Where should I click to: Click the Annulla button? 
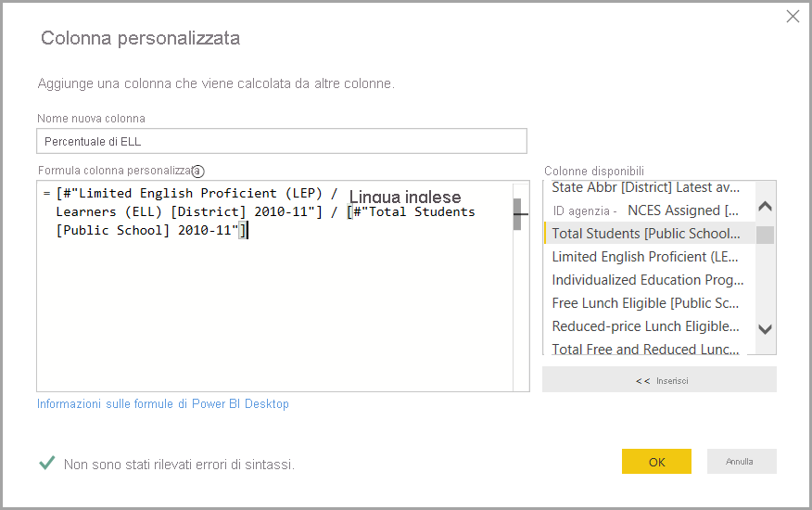pos(740,462)
